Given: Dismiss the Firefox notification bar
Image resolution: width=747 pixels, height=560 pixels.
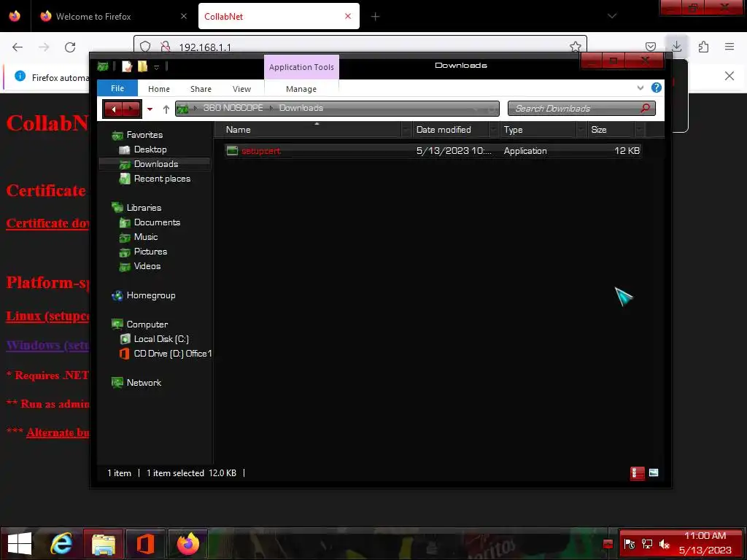Looking at the screenshot, I should (x=729, y=76).
